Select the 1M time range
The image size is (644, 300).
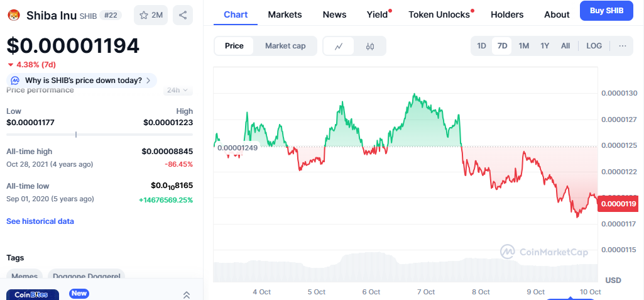coord(523,46)
